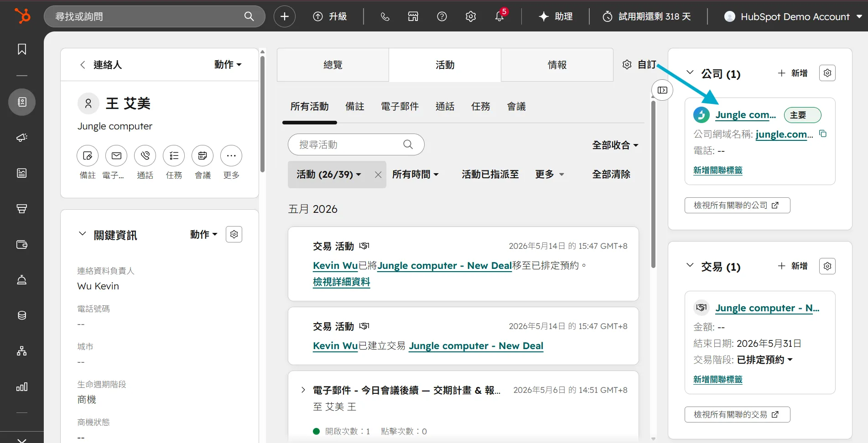The image size is (868, 443).
Task: Open the help question mark icon
Action: pyautogui.click(x=442, y=16)
